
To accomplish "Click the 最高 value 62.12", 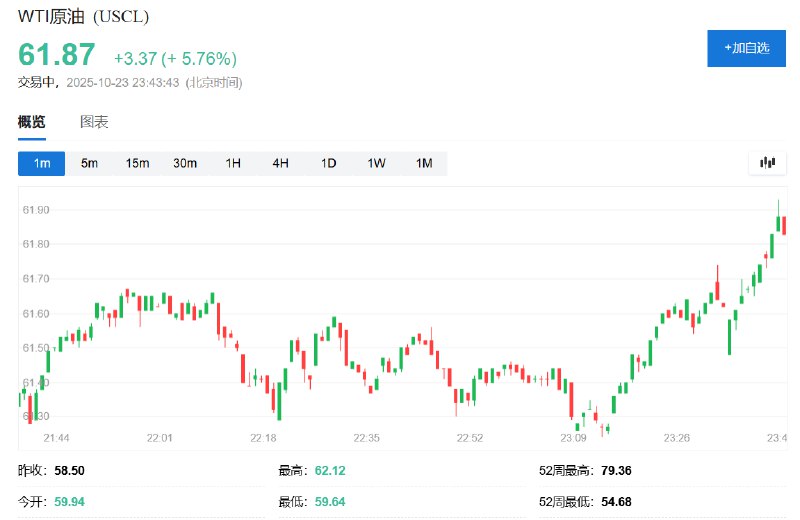I will (x=330, y=471).
